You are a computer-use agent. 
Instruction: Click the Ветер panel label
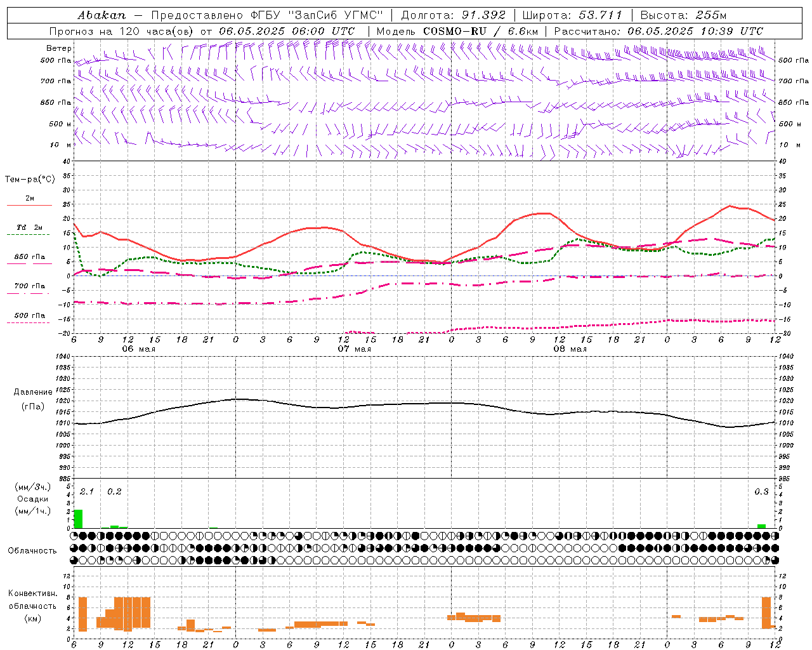(59, 48)
